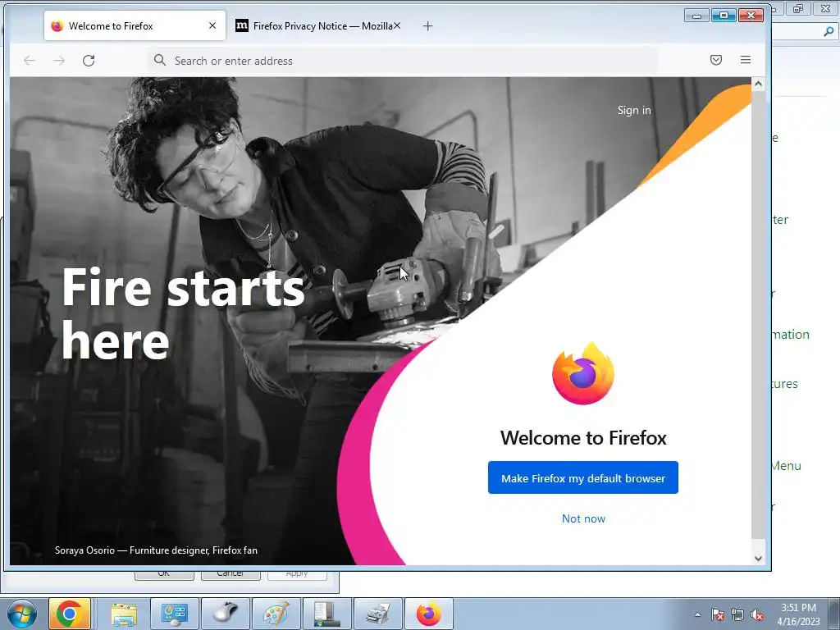Click the Action Center flag tray icon
This screenshot has height=630, width=840.
(x=717, y=614)
